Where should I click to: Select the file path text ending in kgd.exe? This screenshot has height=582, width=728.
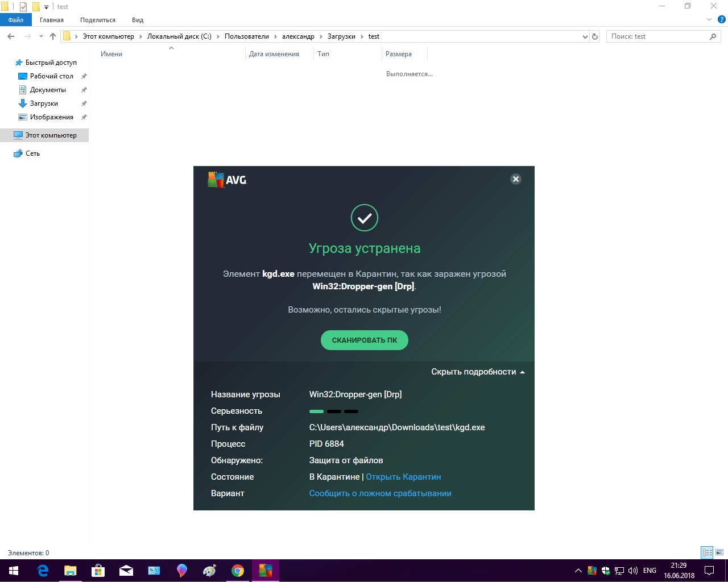tap(397, 427)
